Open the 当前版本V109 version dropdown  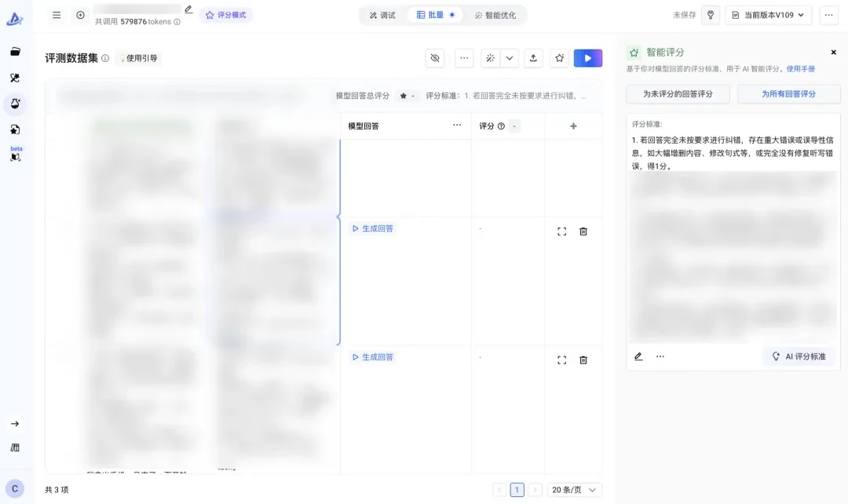768,14
